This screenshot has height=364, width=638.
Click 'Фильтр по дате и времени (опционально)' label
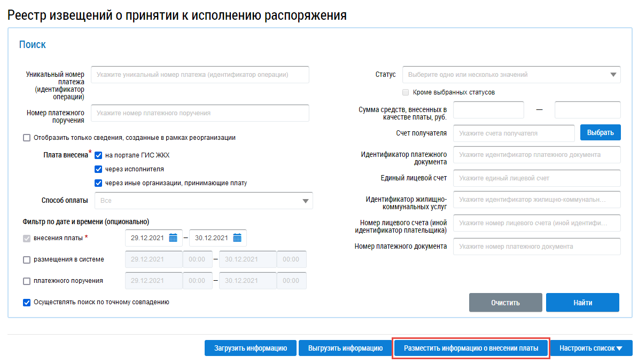(x=86, y=222)
